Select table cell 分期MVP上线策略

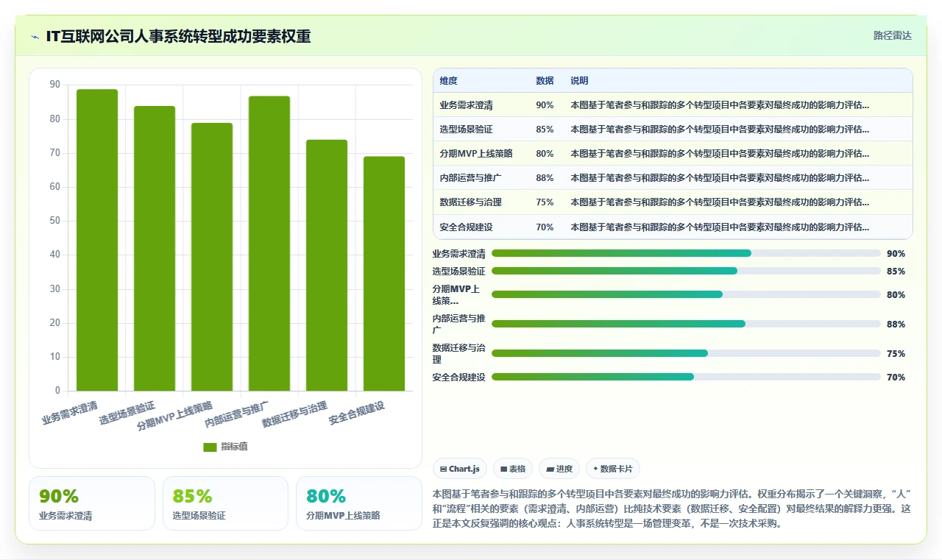[x=476, y=154]
